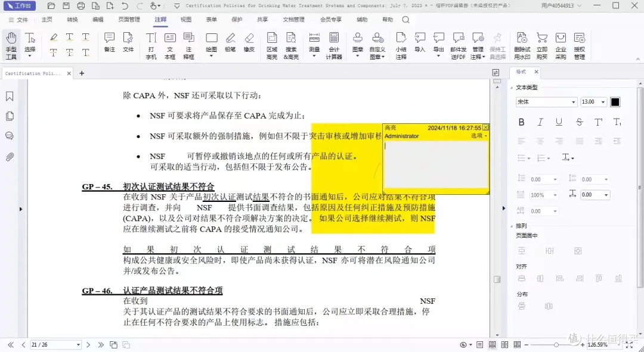
Task: Open the Bookmarks side panel
Action: 10,96
